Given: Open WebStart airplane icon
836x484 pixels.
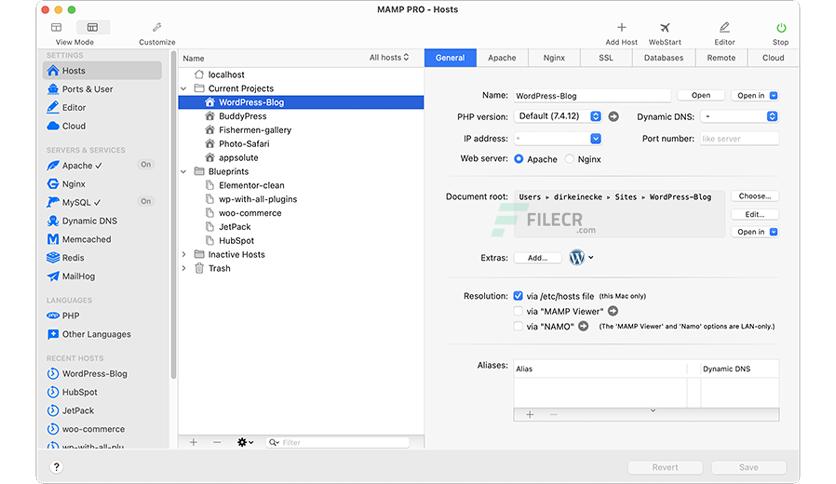Looking at the screenshot, I should tap(664, 28).
